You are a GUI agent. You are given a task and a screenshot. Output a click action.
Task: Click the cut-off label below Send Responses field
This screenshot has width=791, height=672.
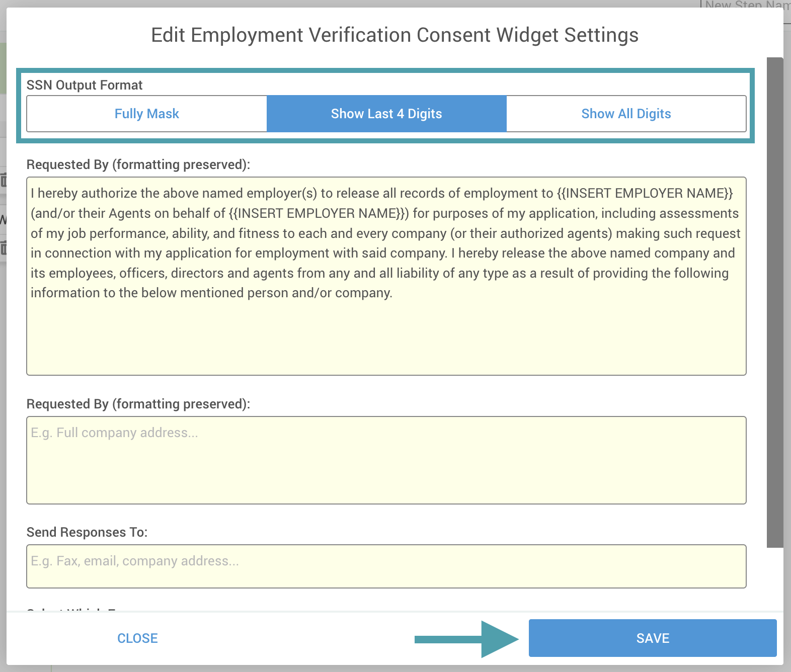(x=71, y=610)
